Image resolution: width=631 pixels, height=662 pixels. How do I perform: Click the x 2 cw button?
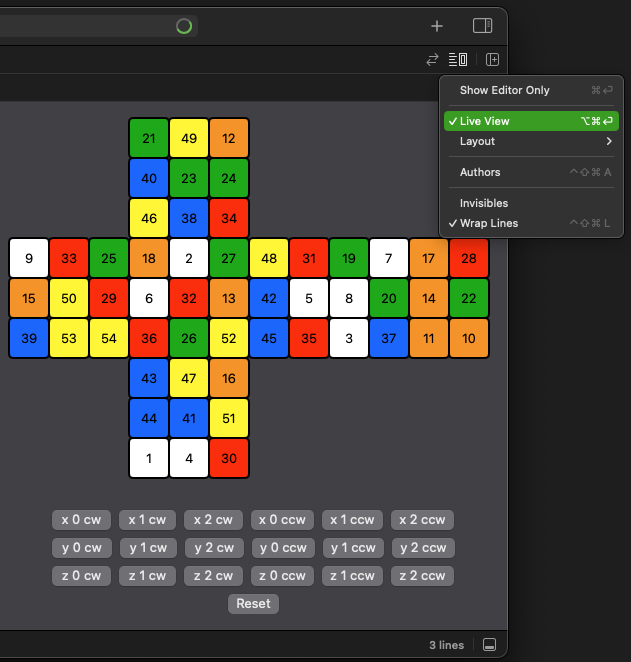213,520
